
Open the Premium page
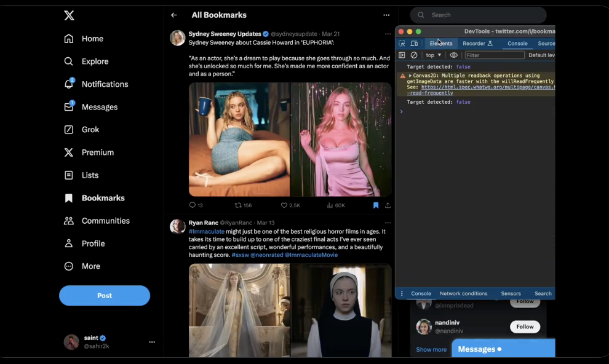coord(89,152)
